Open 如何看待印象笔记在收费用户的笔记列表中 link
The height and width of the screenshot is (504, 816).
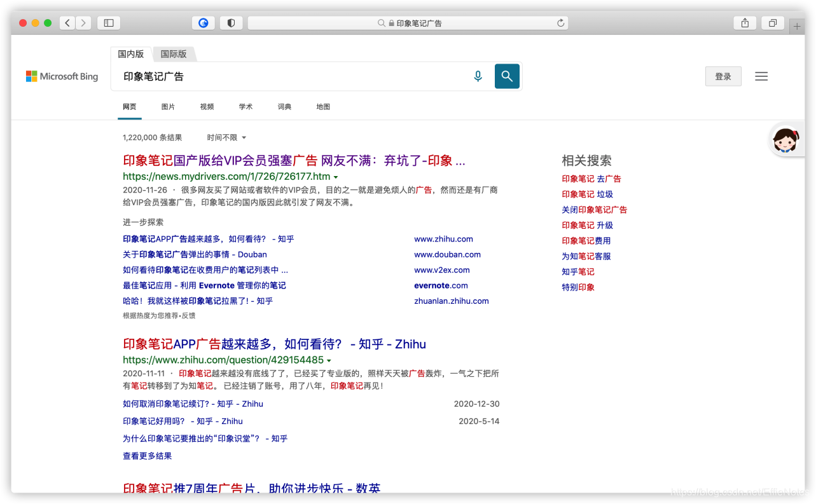[205, 270]
